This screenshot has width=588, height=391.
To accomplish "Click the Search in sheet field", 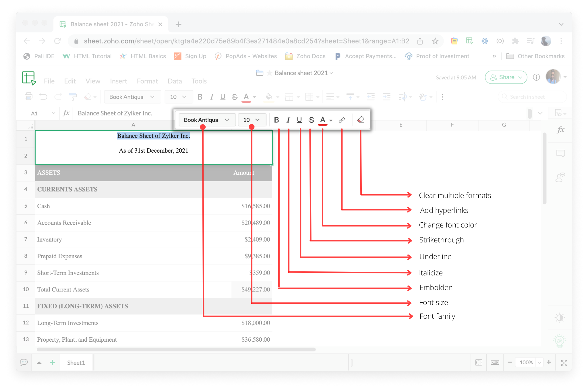I will point(532,97).
